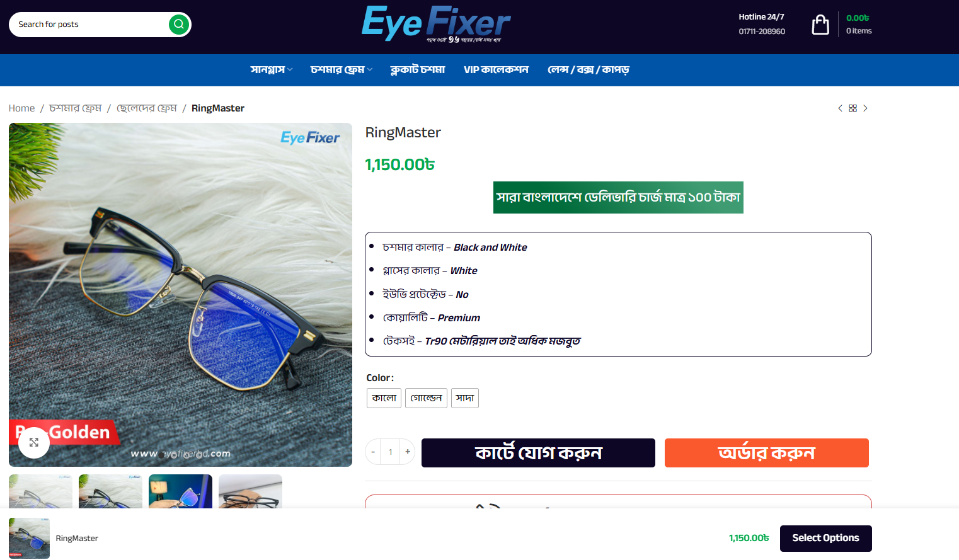The height and width of the screenshot is (560, 959).
Task: Decrease quantity with minus button
Action: 373,452
